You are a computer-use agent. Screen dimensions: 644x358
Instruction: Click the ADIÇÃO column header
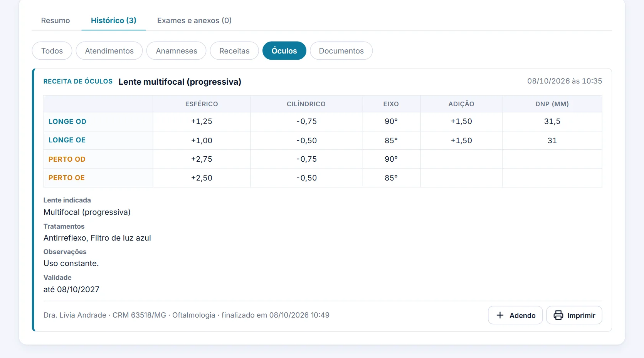tap(461, 104)
